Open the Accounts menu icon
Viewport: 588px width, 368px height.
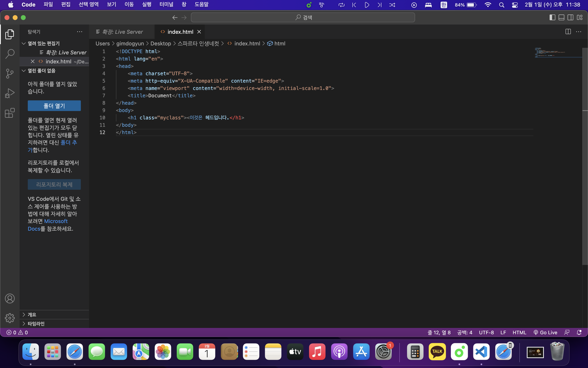coord(10,298)
